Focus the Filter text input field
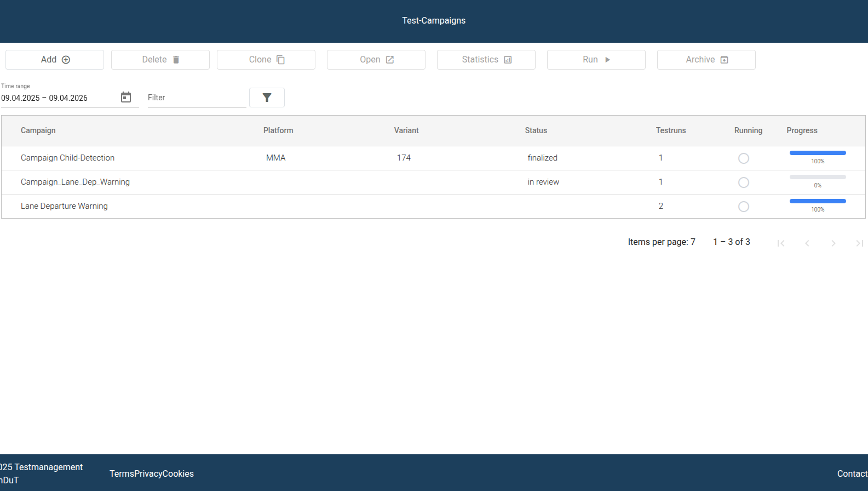The height and width of the screenshot is (491, 868). pos(196,98)
